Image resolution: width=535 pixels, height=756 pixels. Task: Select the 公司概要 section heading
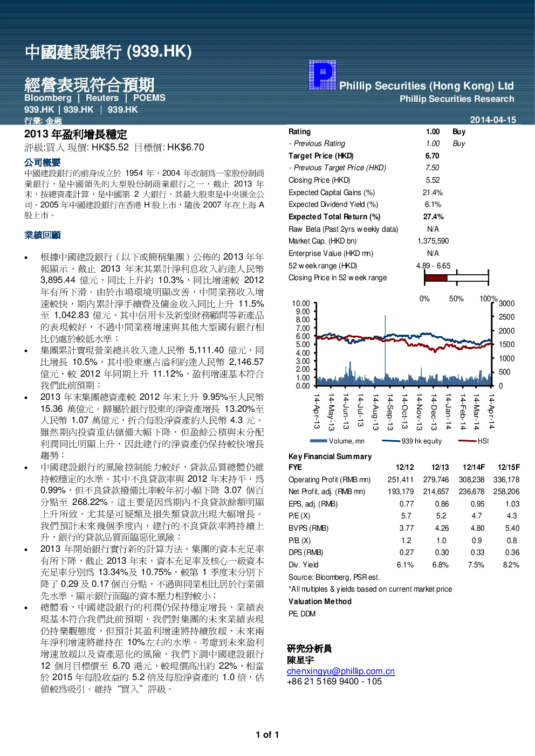[42, 162]
